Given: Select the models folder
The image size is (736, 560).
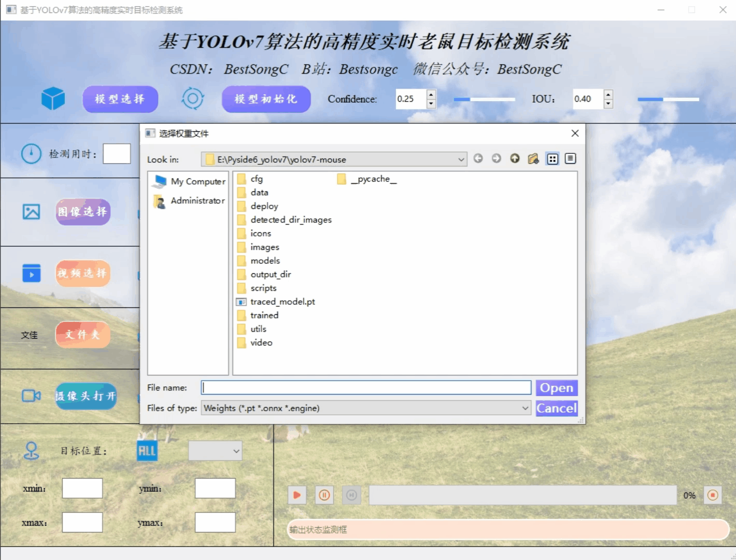Looking at the screenshot, I should tap(259, 261).
